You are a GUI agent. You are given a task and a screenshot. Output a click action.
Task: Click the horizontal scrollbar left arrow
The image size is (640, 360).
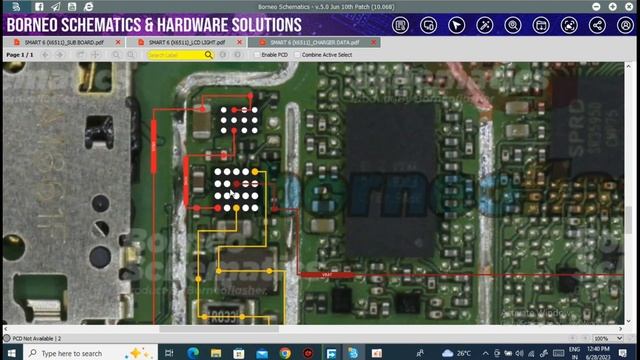(x=6, y=329)
